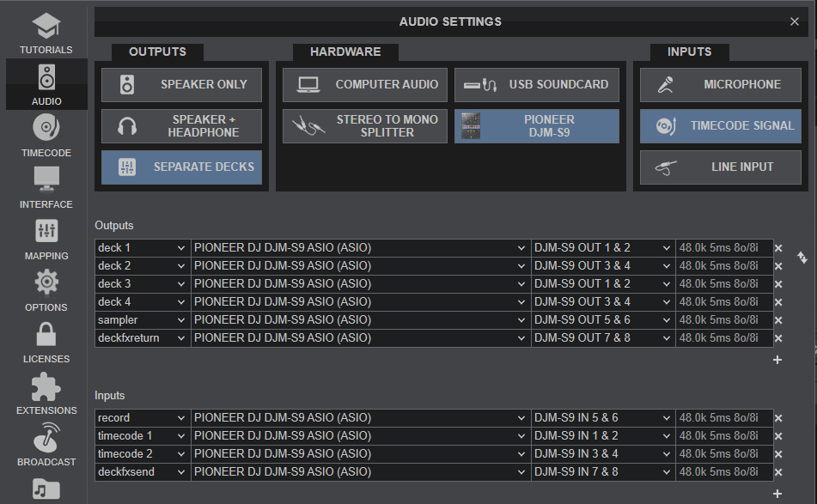The image size is (817, 504).
Task: Open the deckfxreturn output type dropdown
Action: 143,338
